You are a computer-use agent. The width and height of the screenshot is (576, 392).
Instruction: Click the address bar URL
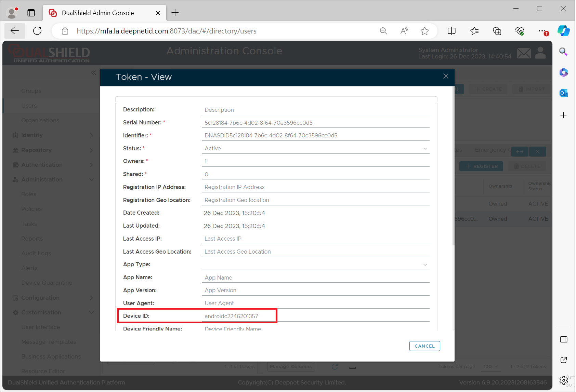[x=167, y=31]
